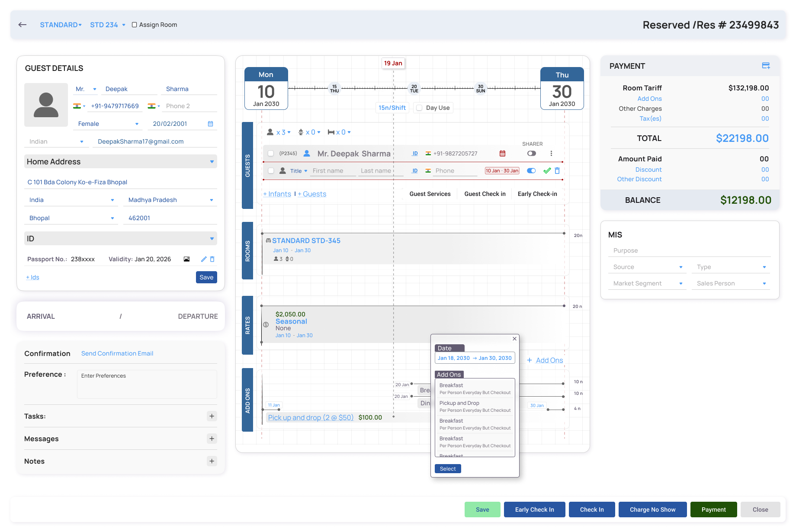
Task: Enable the Day Use checkbox
Action: click(x=419, y=108)
